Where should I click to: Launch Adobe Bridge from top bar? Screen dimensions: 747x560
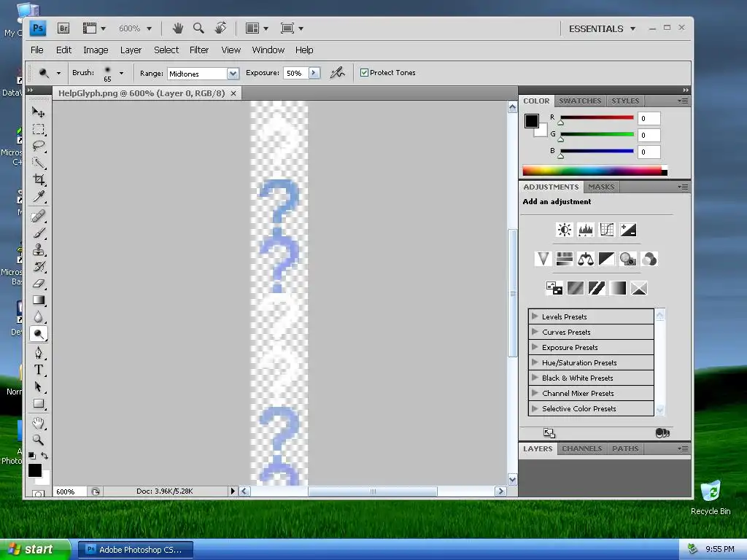pyautogui.click(x=63, y=28)
